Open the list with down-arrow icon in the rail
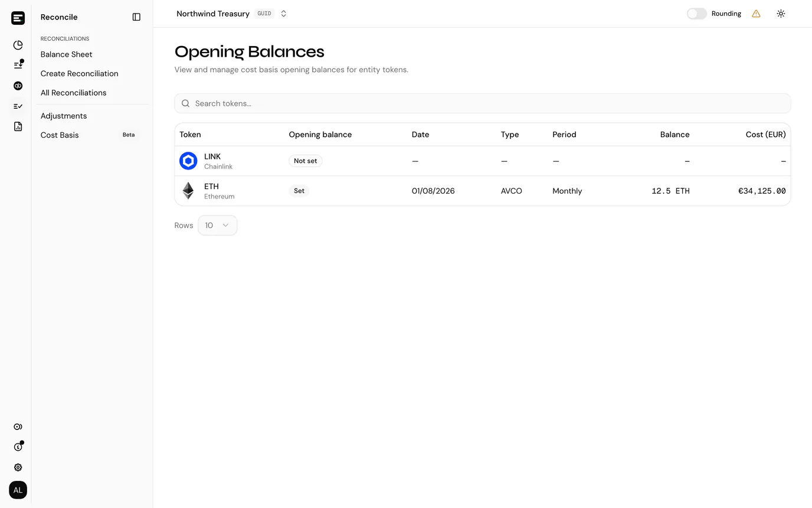 point(18,65)
